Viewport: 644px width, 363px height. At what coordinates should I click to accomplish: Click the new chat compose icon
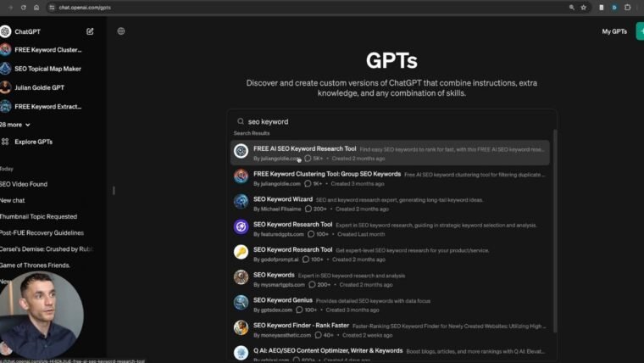(x=90, y=31)
